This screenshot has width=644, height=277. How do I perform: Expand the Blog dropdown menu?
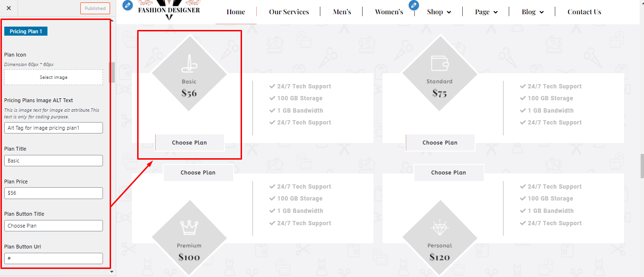click(x=532, y=12)
